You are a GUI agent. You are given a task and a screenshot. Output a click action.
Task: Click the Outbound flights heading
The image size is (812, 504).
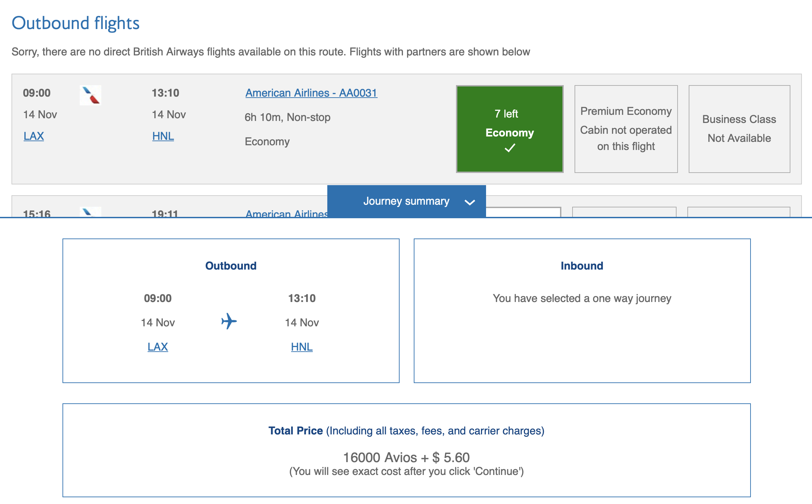pos(76,23)
